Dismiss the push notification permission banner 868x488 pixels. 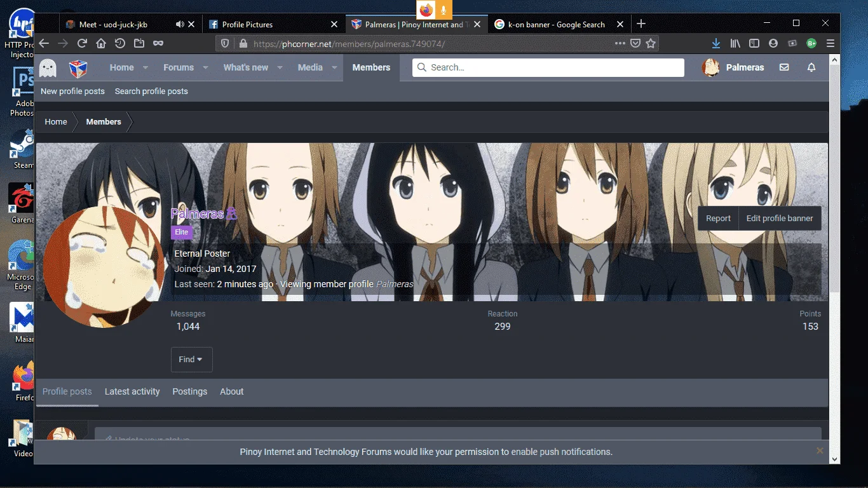pyautogui.click(x=820, y=451)
